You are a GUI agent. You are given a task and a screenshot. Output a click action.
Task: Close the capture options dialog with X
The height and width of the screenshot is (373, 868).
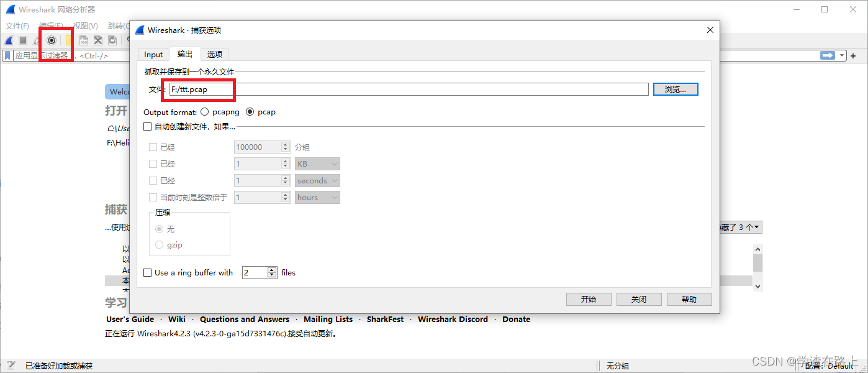pos(710,30)
